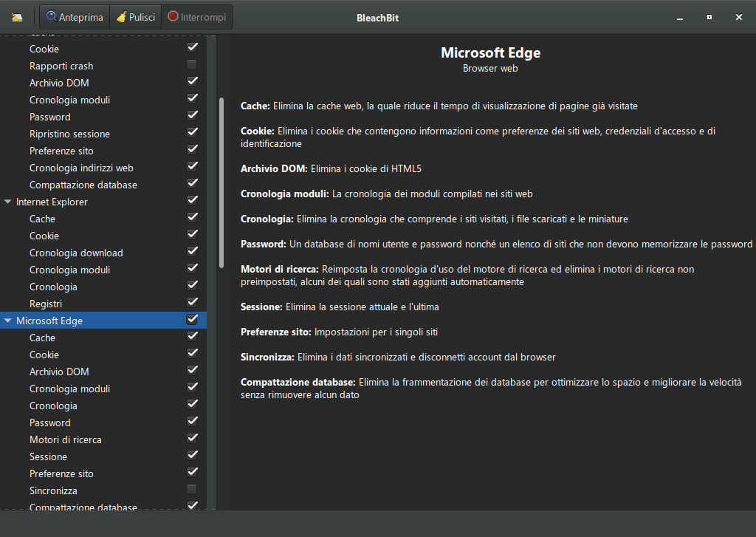
Task: Uncheck the Internet Explorer group checkbox
Action: [192, 199]
